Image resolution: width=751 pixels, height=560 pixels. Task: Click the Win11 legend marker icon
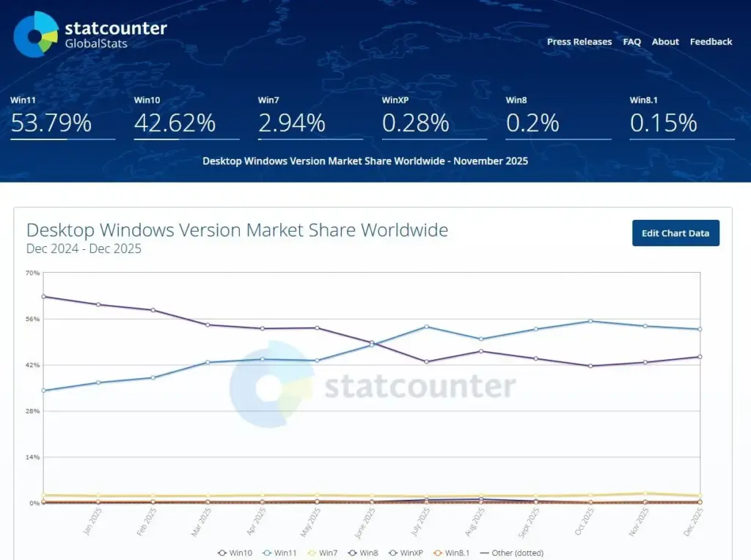(267, 552)
